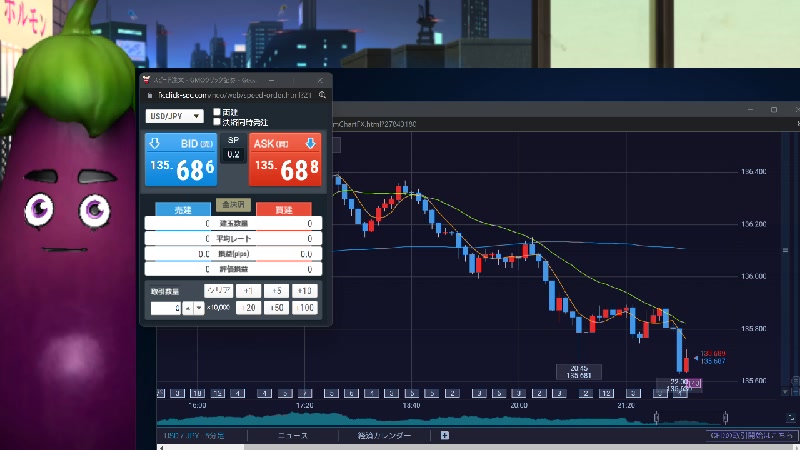Screen dimensions: 800x450
Task: Click the クリア quantity clear button
Action: point(217,290)
